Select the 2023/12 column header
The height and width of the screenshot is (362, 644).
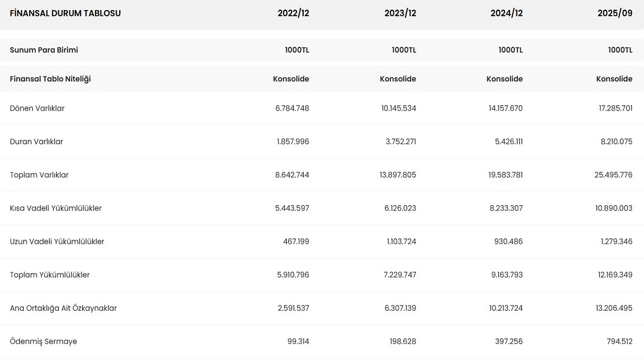pyautogui.click(x=400, y=14)
